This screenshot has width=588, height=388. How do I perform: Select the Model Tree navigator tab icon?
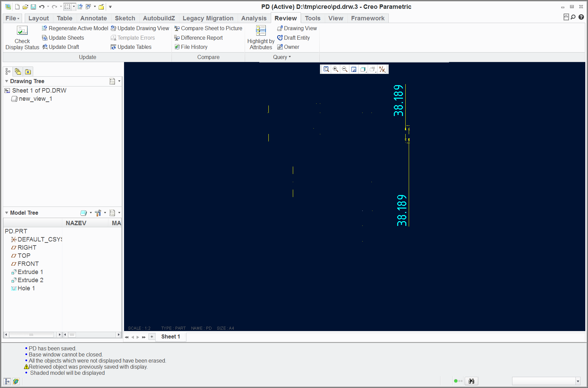(x=8, y=72)
